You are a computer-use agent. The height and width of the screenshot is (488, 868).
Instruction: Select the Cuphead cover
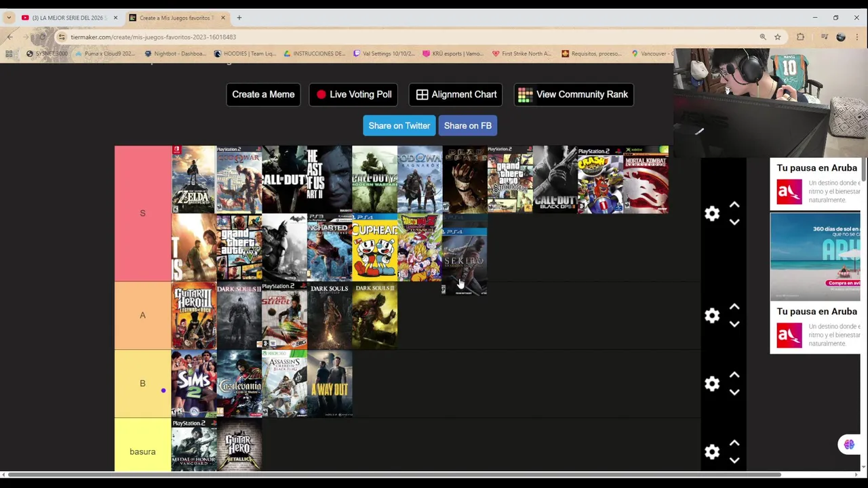pos(374,247)
